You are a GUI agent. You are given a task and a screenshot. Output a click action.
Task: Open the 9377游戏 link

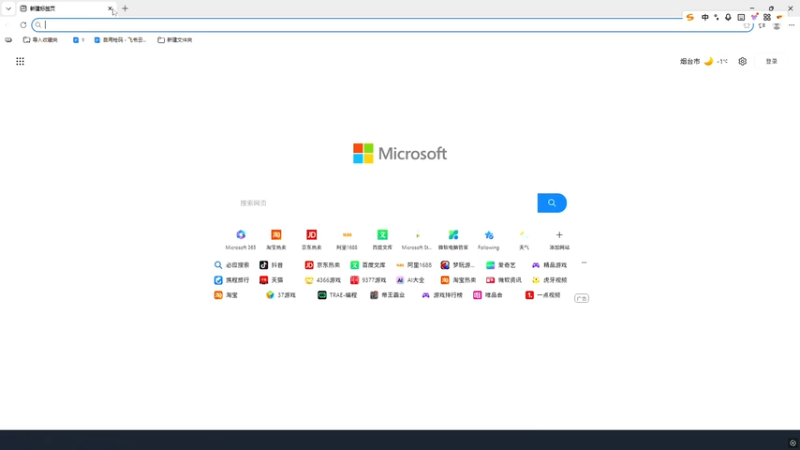point(368,280)
